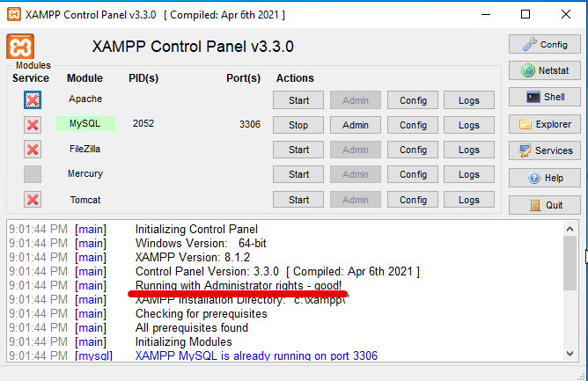The width and height of the screenshot is (588, 381).
Task: Toggle the Apache service checkbox
Action: click(x=33, y=100)
